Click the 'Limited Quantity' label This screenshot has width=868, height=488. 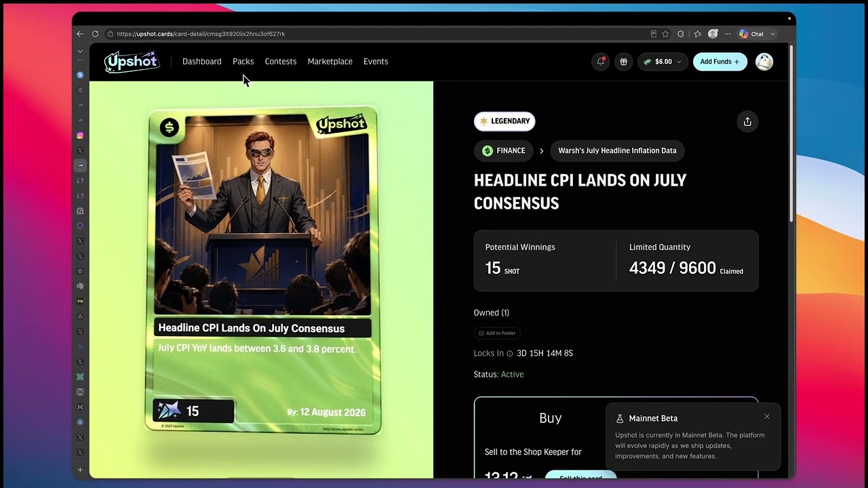pos(660,247)
